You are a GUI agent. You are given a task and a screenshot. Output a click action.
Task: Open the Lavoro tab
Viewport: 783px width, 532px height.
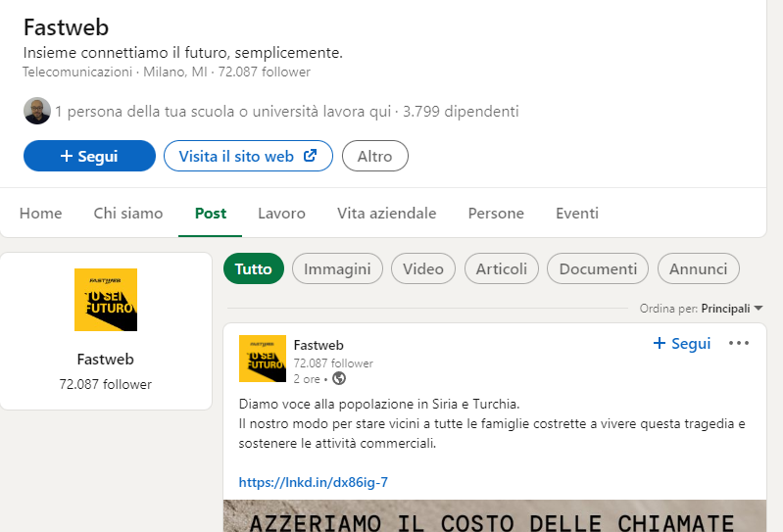pyautogui.click(x=281, y=214)
